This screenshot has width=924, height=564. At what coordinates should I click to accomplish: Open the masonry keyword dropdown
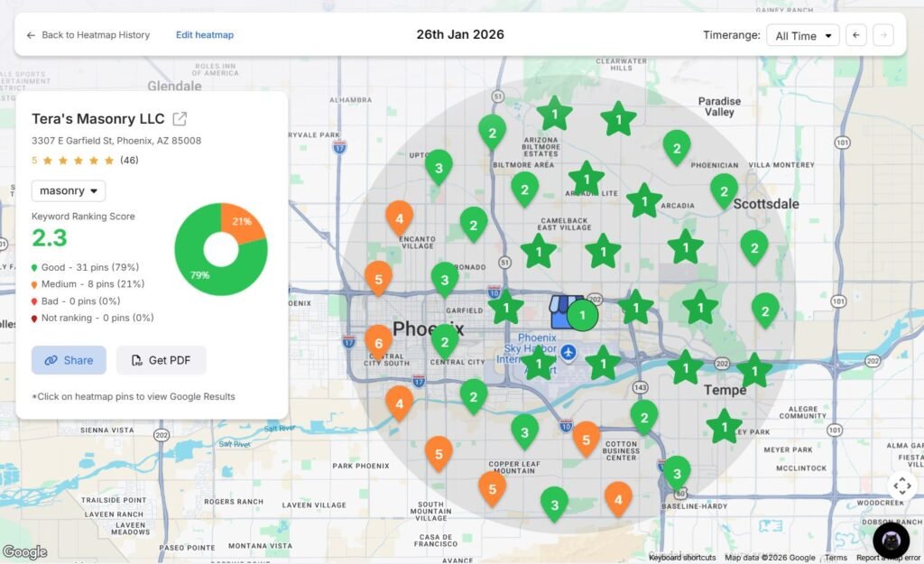tap(69, 190)
